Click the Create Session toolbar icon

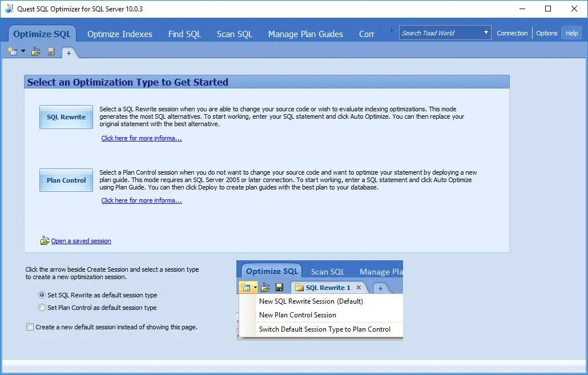[x=13, y=52]
